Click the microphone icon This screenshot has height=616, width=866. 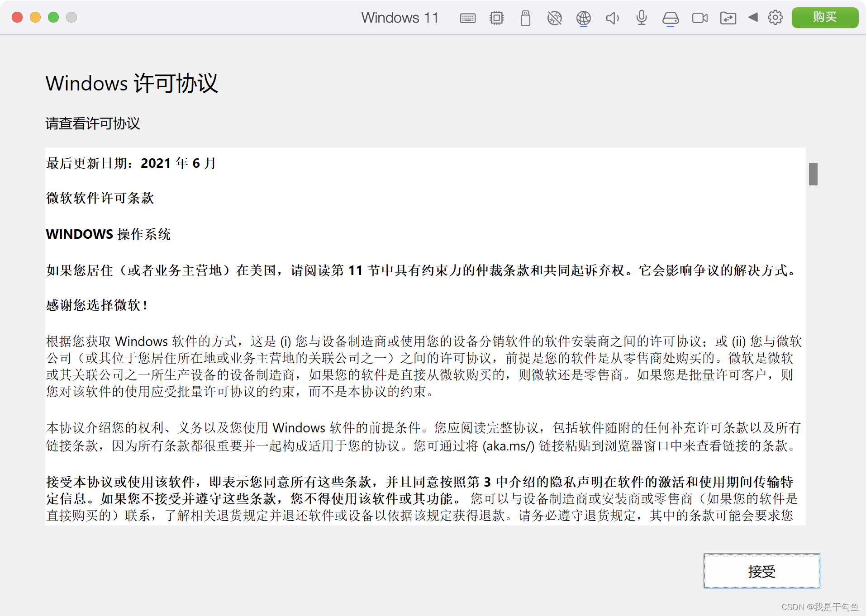641,18
